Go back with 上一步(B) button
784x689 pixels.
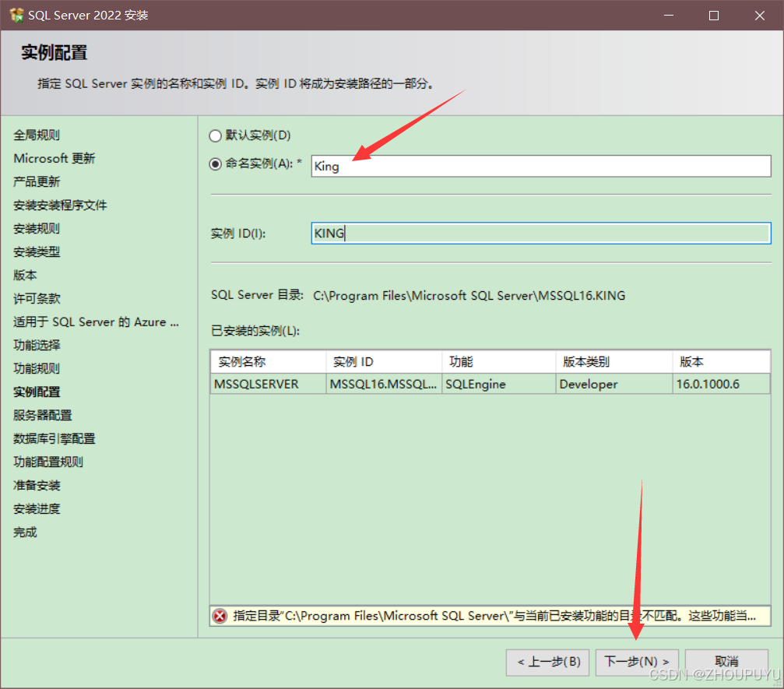click(547, 662)
